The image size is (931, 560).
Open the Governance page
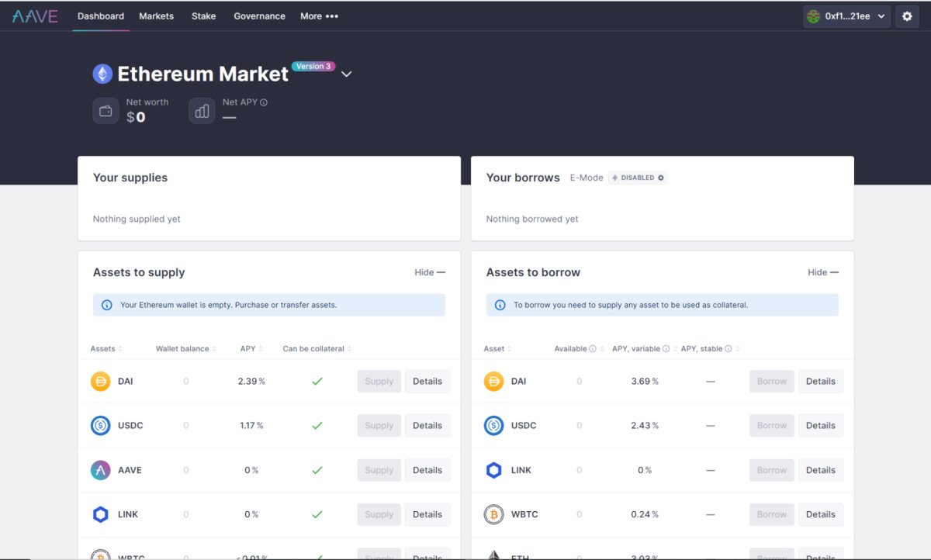pyautogui.click(x=259, y=16)
